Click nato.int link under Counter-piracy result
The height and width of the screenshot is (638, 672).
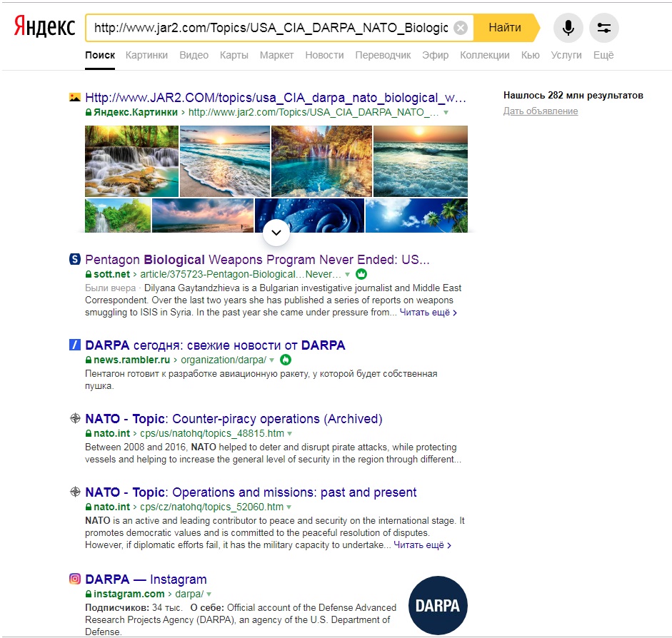coord(111,433)
